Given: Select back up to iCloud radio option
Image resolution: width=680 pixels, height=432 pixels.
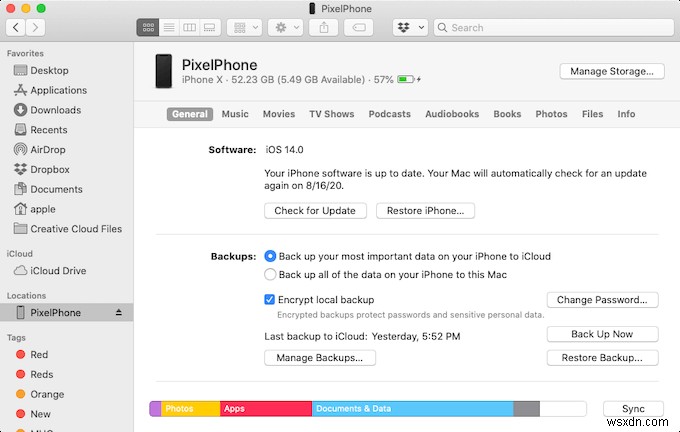Looking at the screenshot, I should tap(270, 256).
